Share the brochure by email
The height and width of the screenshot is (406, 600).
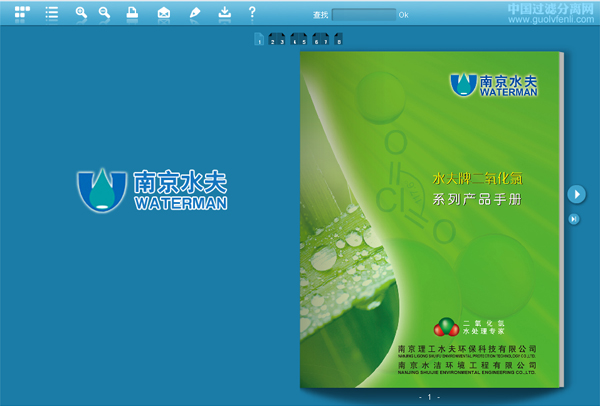pyautogui.click(x=164, y=13)
